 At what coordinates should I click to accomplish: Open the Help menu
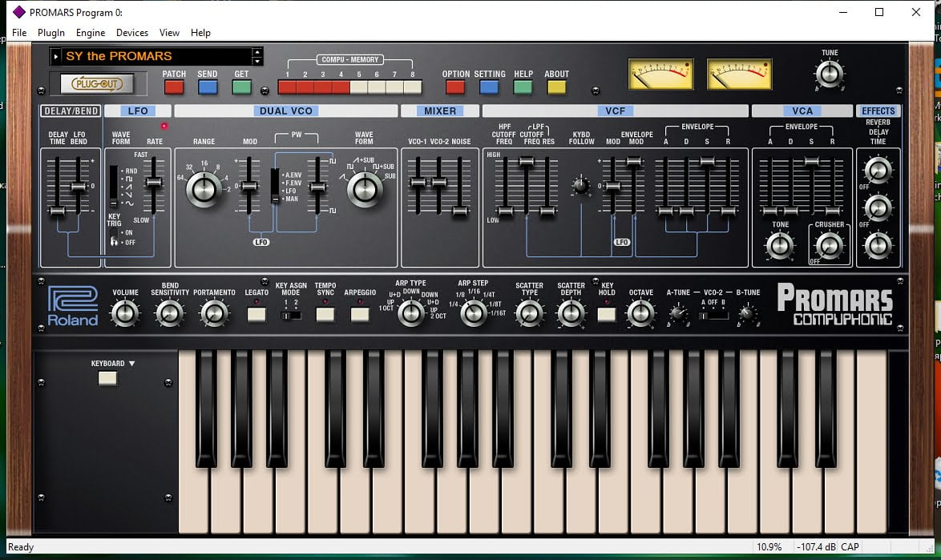pos(200,32)
